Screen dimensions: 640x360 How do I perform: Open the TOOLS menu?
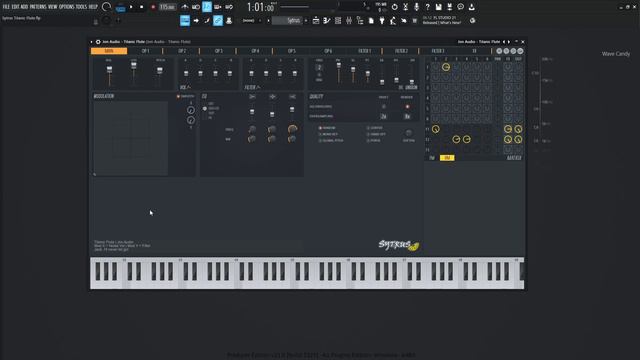81,7
